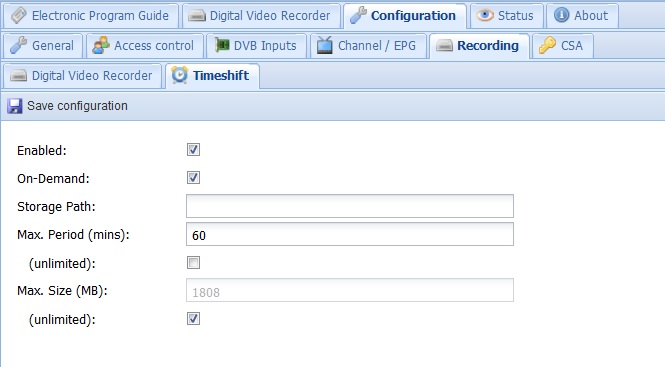The height and width of the screenshot is (367, 665).
Task: Click the users icon on Access control
Action: 101,45
